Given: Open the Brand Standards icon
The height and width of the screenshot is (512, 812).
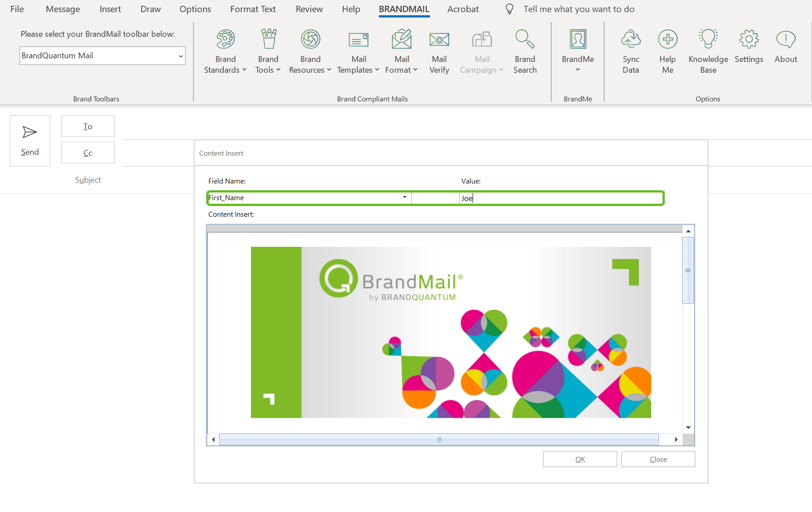Looking at the screenshot, I should 225,39.
